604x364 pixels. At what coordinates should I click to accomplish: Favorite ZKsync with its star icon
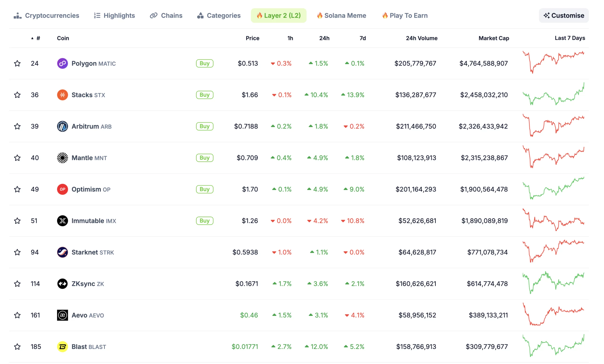pyautogui.click(x=17, y=284)
